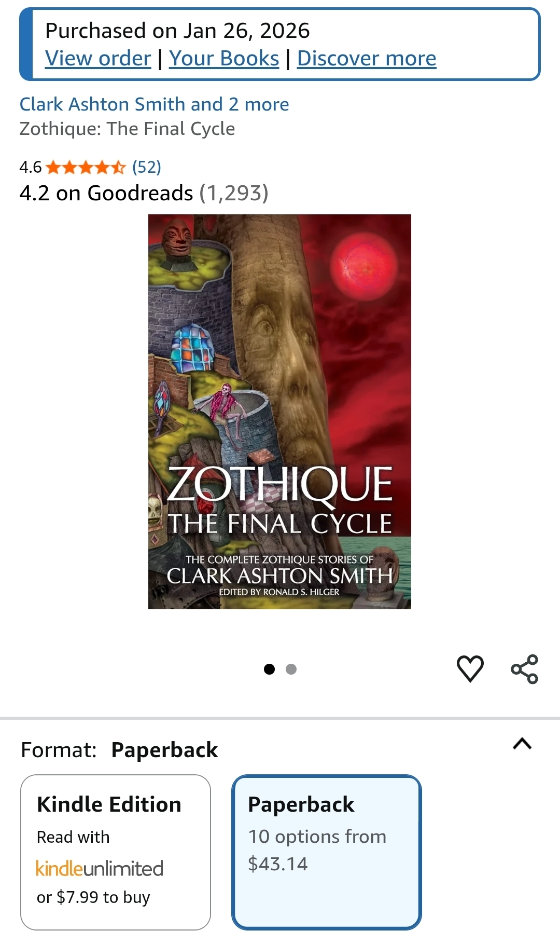Screen dimensions: 560x944
Task: Select the first image carousel dot
Action: [x=269, y=669]
